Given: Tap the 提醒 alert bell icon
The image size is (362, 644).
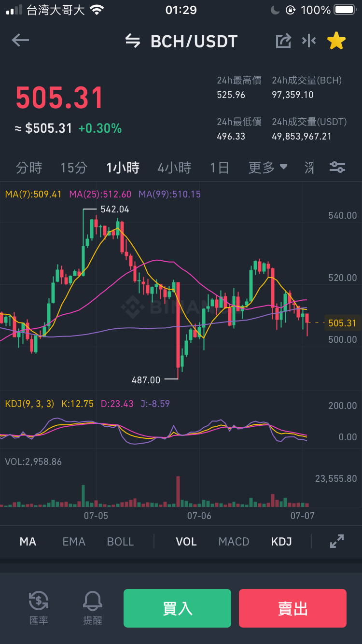Looking at the screenshot, I should (x=93, y=608).
